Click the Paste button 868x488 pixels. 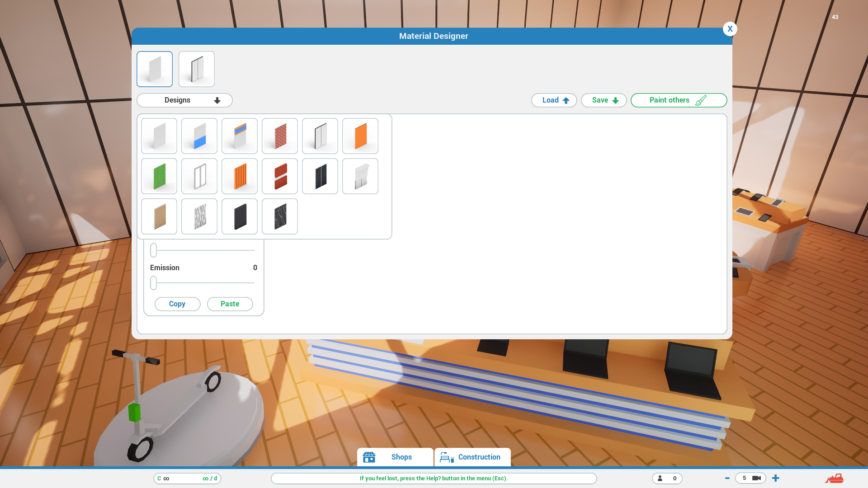230,304
